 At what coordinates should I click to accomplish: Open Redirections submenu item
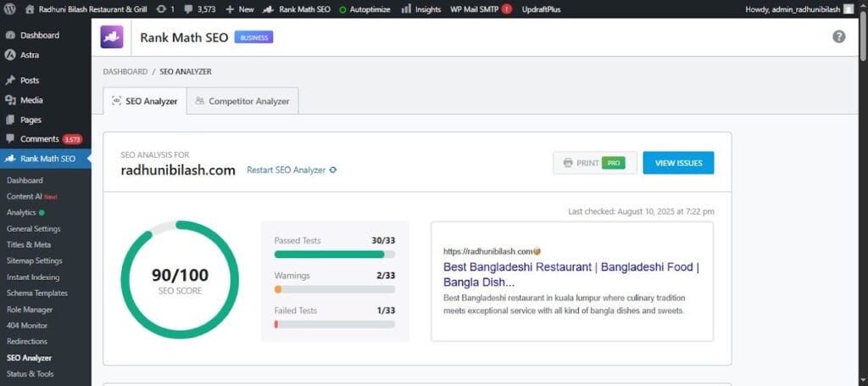coord(27,341)
